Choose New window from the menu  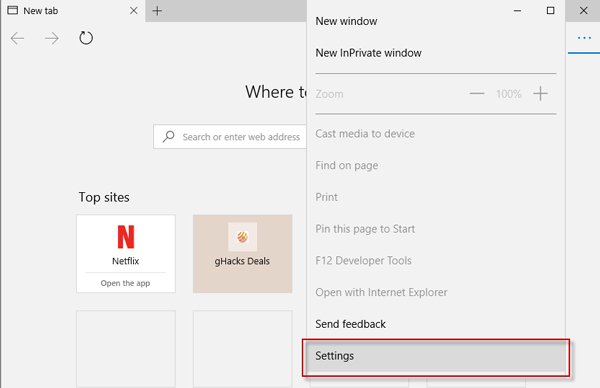click(436, 21)
